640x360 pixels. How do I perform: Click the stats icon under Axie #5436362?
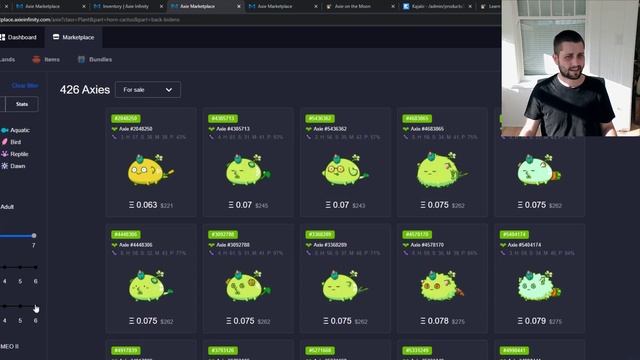click(309, 137)
